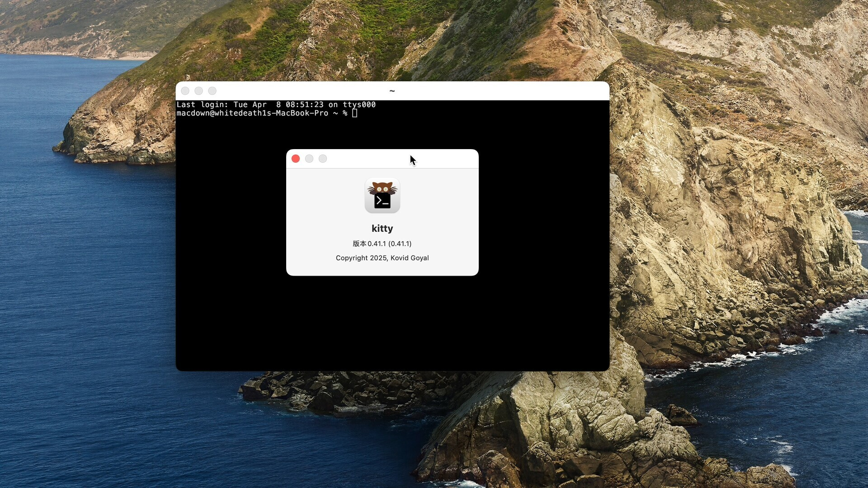868x488 pixels.
Task: Click the About dialog minimize button
Action: 309,159
